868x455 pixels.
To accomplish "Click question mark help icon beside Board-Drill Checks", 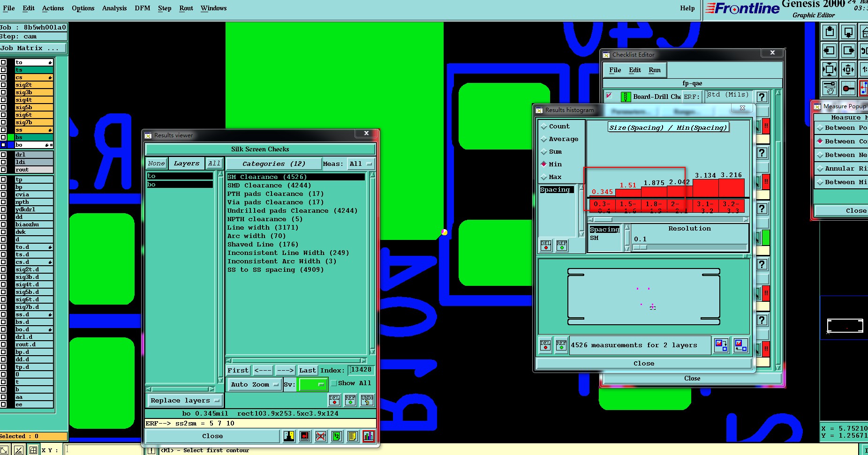I will point(762,97).
